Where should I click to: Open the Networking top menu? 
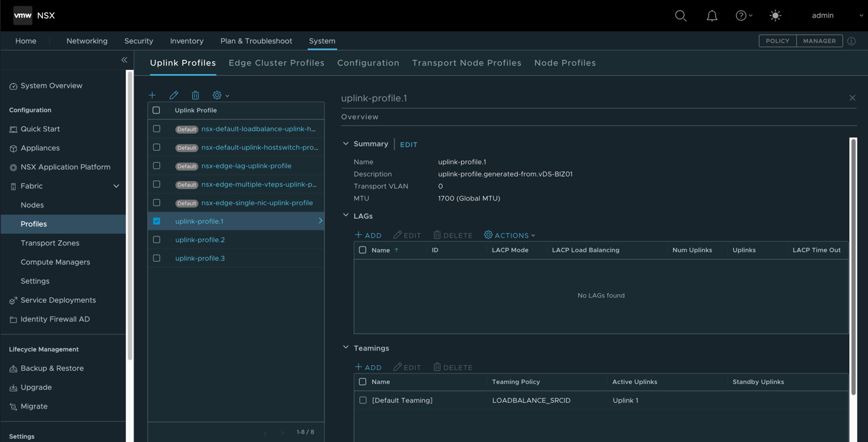87,41
